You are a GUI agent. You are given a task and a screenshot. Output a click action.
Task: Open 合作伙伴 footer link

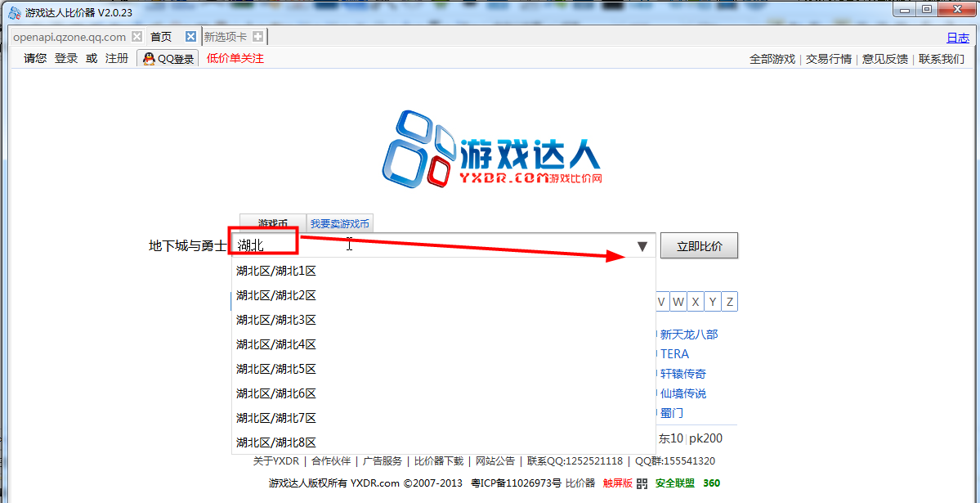click(x=331, y=461)
